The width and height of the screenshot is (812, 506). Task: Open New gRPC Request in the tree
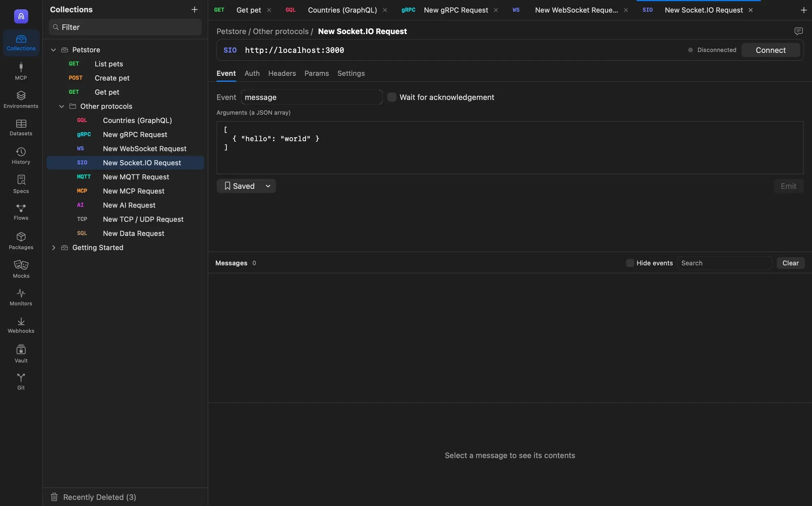[x=125, y=134]
